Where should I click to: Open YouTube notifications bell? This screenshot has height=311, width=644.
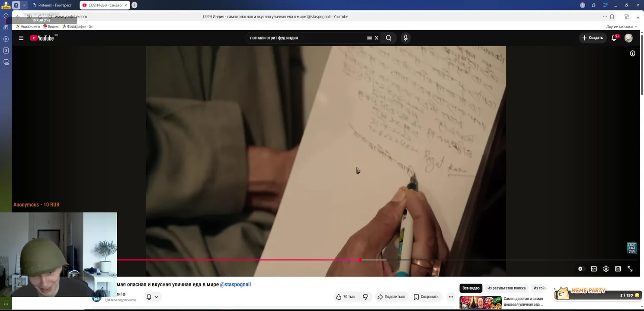[614, 38]
